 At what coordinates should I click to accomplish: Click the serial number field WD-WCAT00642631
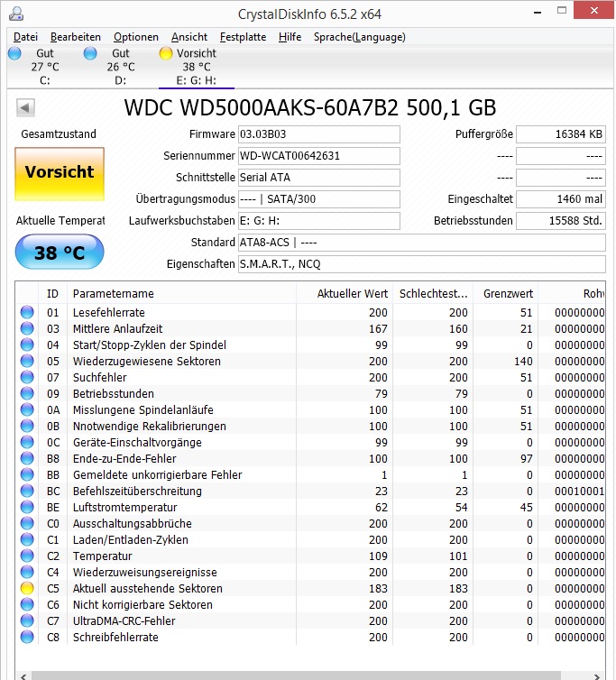tap(319, 156)
